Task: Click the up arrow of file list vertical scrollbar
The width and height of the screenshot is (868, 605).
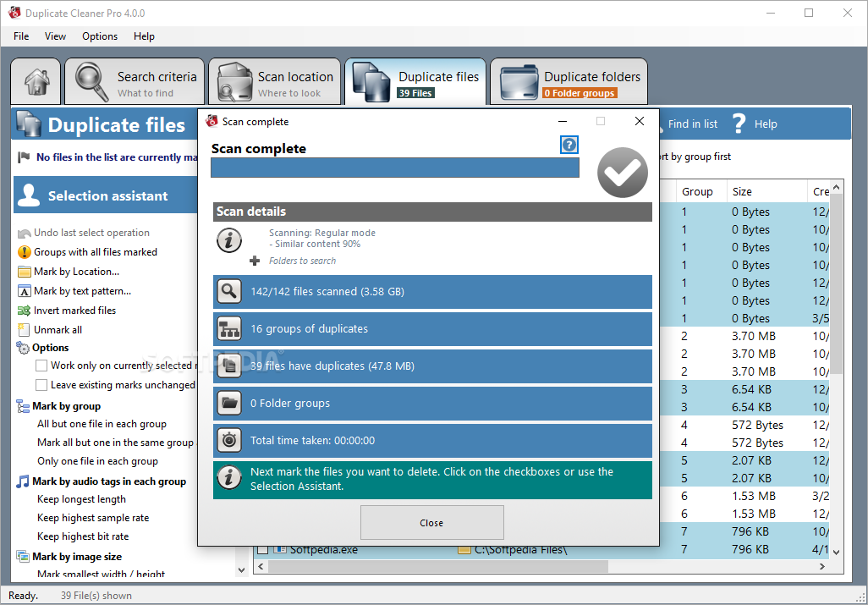Action: [837, 188]
